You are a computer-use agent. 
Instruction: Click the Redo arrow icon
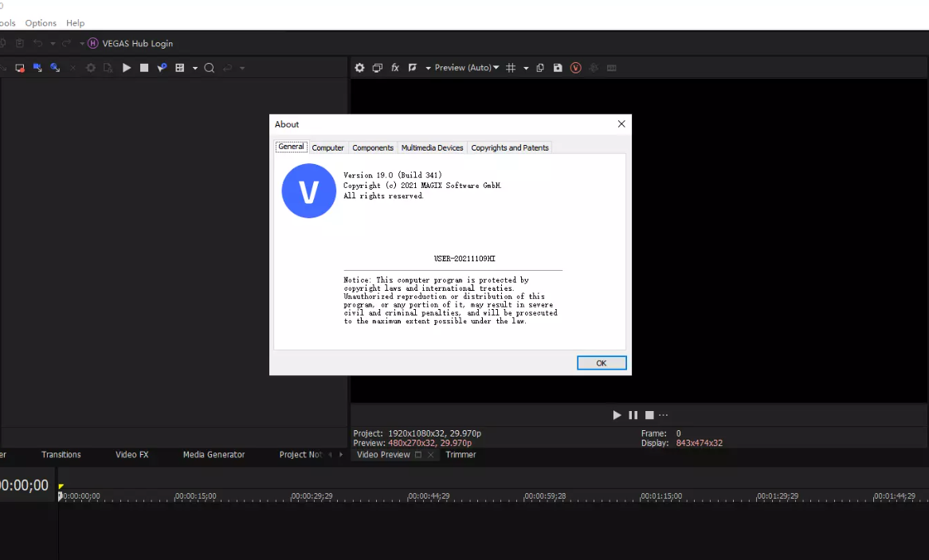[65, 43]
